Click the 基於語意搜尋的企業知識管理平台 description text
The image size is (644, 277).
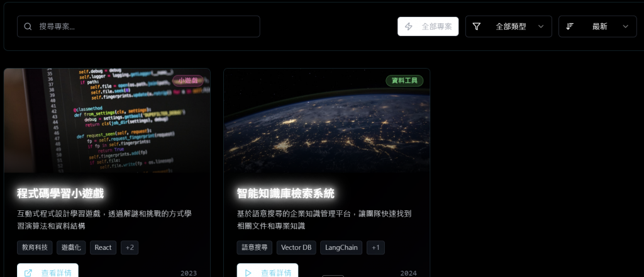click(x=324, y=220)
